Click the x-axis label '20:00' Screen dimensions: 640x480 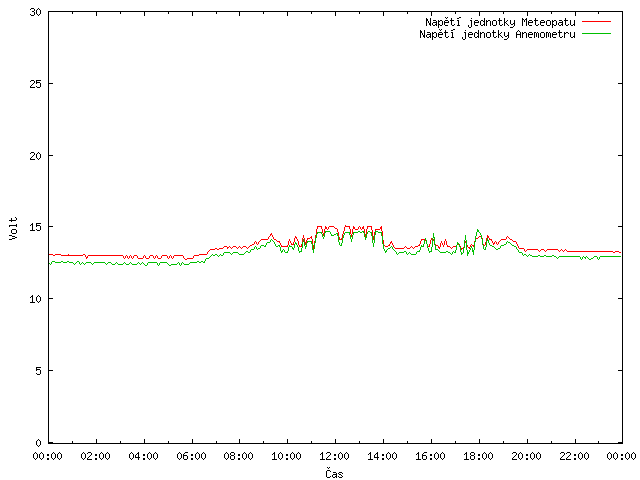coord(526,456)
